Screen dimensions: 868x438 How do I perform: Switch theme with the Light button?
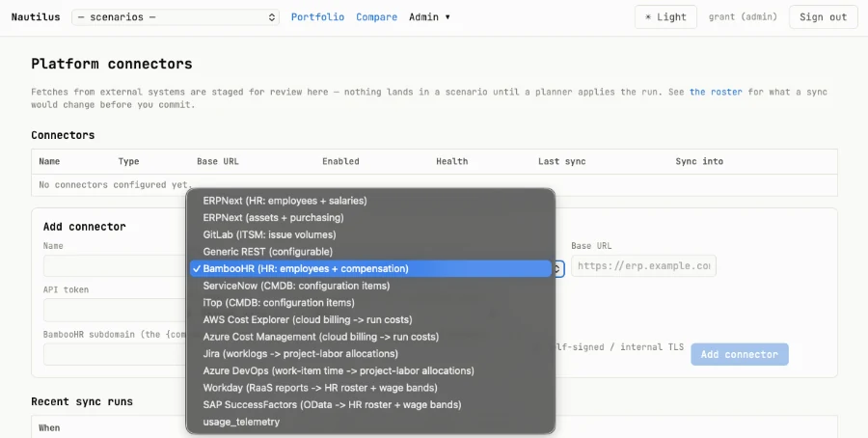[x=665, y=17]
